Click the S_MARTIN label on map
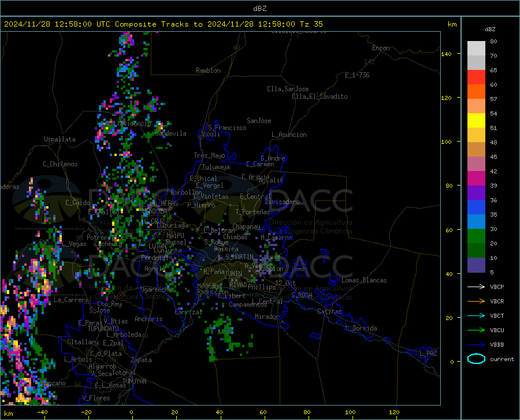The height and width of the screenshot is (420, 520). [239, 257]
